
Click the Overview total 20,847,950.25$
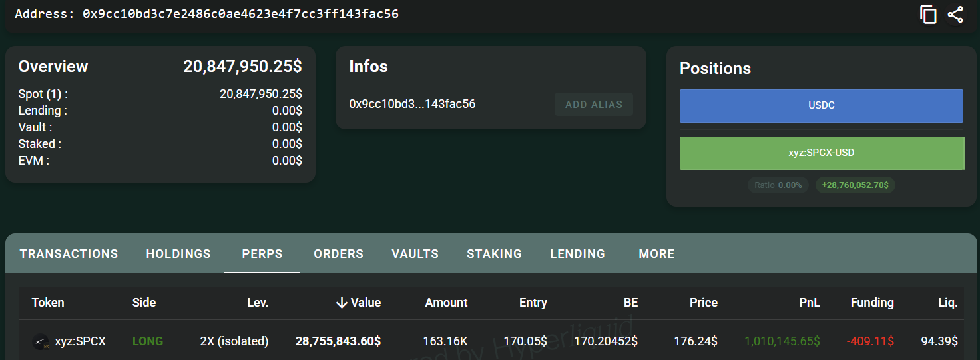242,67
